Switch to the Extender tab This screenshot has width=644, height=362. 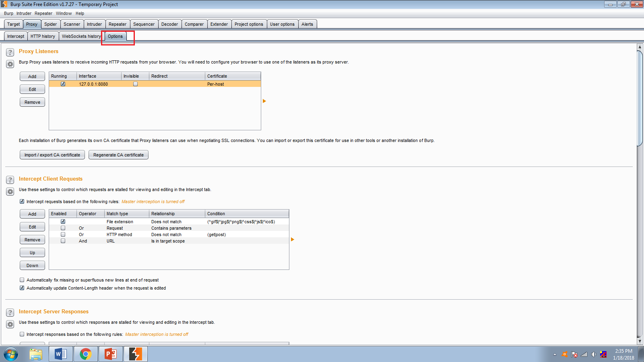(x=219, y=24)
